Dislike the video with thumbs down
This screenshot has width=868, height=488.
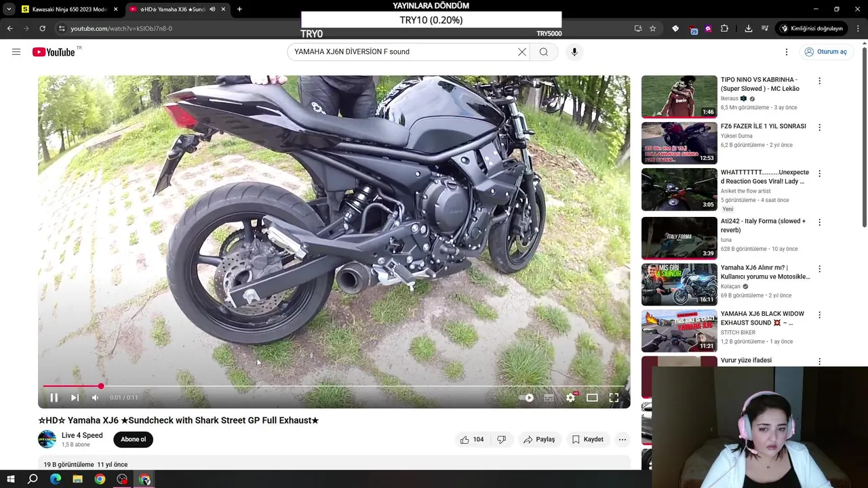(501, 439)
